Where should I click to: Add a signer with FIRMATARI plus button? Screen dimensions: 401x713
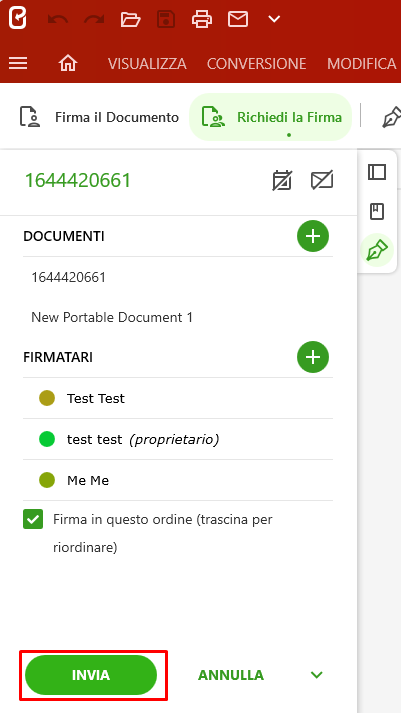point(313,357)
